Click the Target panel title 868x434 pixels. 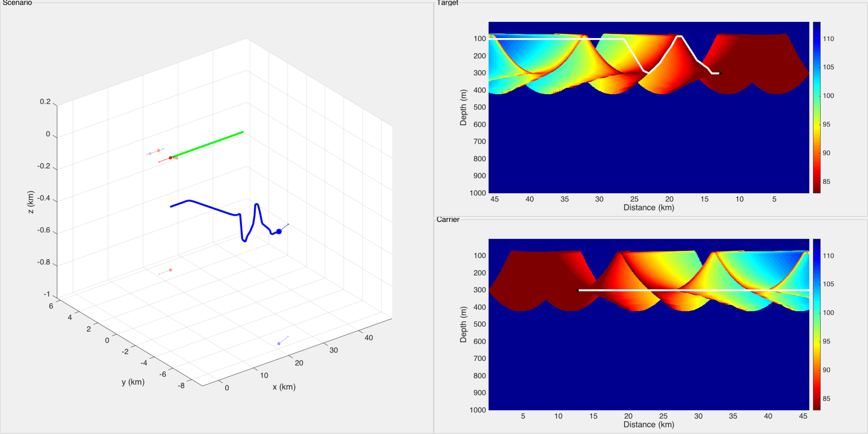(x=448, y=3)
